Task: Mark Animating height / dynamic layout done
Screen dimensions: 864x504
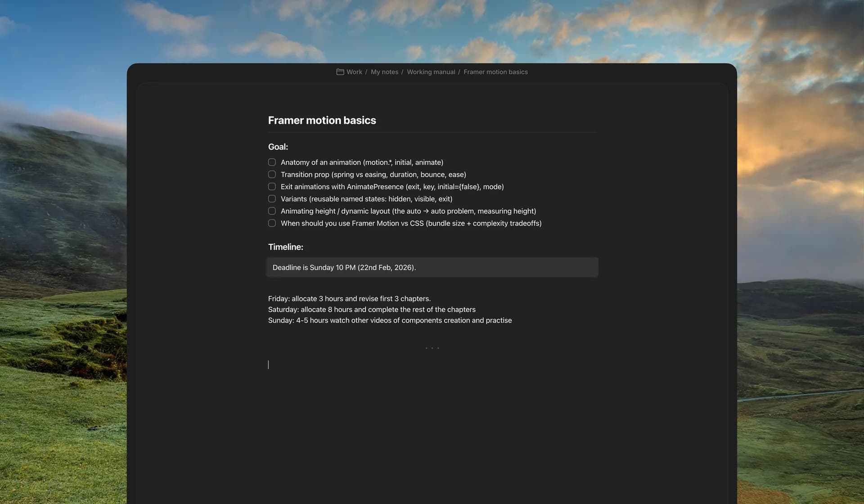Action: [x=272, y=211]
